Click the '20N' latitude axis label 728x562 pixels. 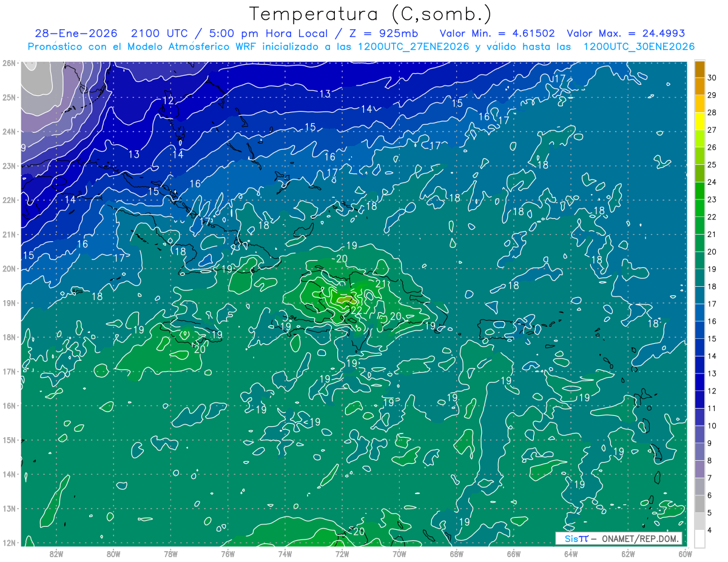pyautogui.click(x=8, y=269)
